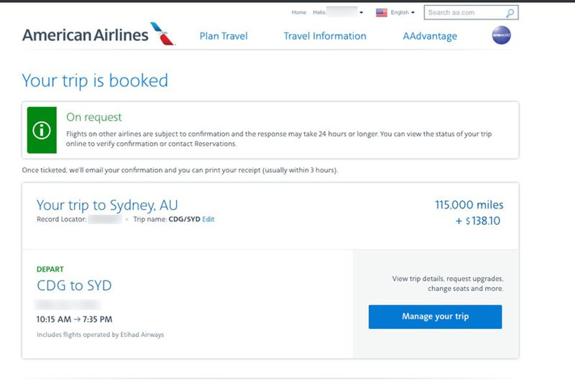Click Edit next to trip name

208,219
